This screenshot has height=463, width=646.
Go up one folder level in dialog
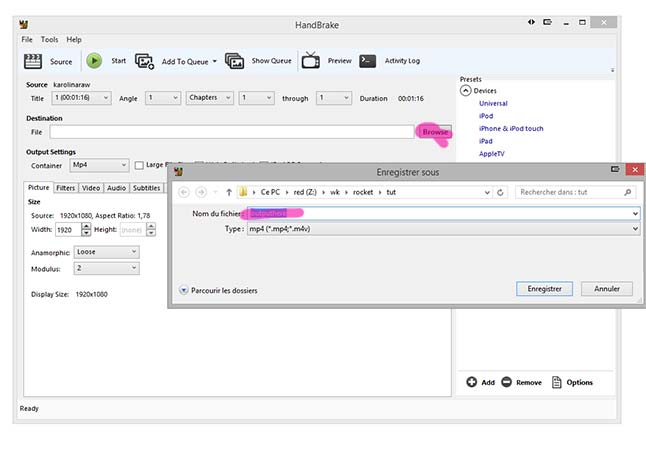click(229, 192)
